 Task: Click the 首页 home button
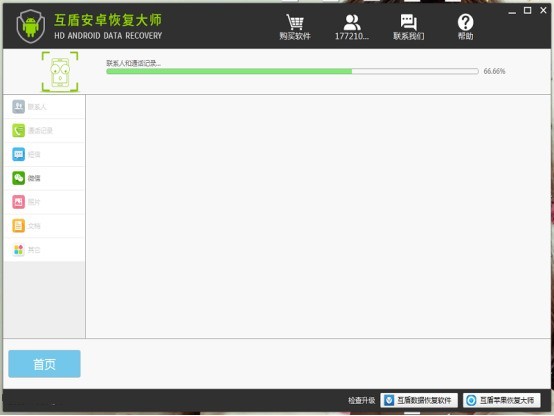click(45, 364)
